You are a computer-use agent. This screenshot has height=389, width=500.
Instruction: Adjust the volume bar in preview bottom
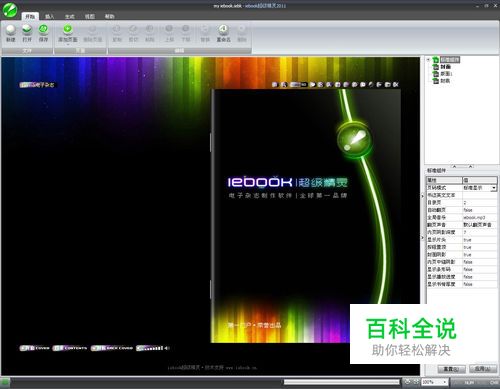pos(150,348)
